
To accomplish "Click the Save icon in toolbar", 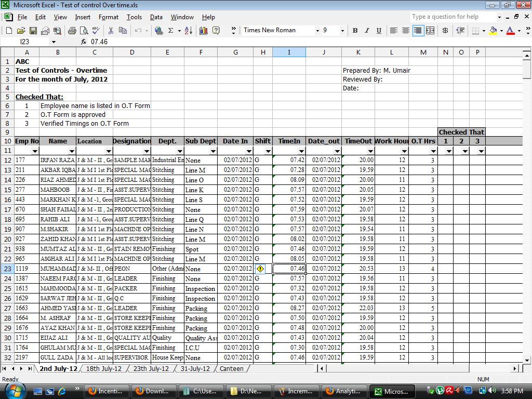I will (x=33, y=31).
